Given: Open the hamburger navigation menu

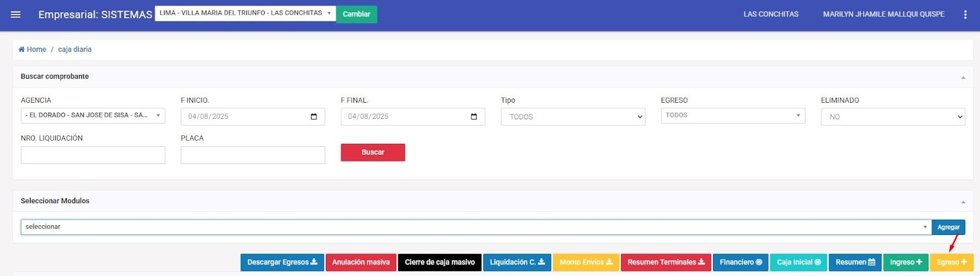Looking at the screenshot, I should click(16, 15).
